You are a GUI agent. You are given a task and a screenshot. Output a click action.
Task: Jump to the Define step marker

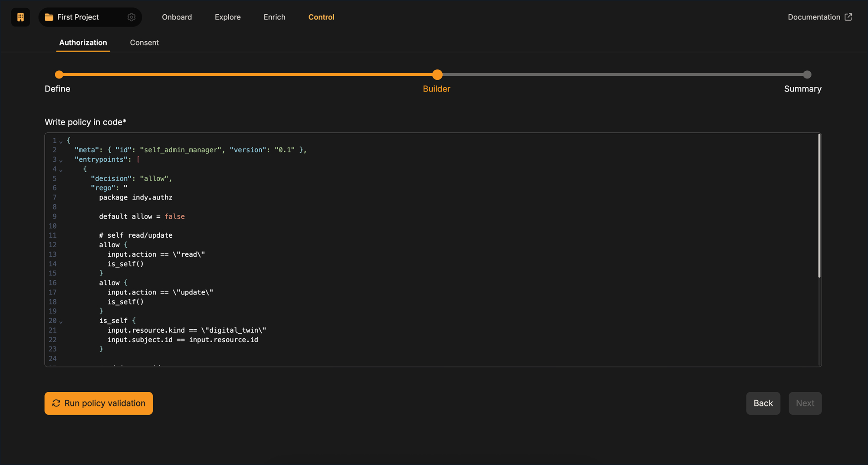[59, 75]
